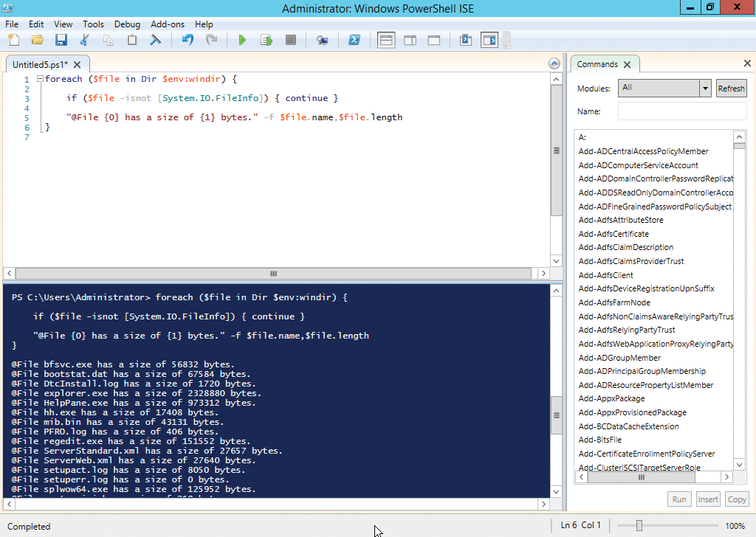Click the zoom slider in the status bar
The image size is (756, 537).
click(639, 526)
